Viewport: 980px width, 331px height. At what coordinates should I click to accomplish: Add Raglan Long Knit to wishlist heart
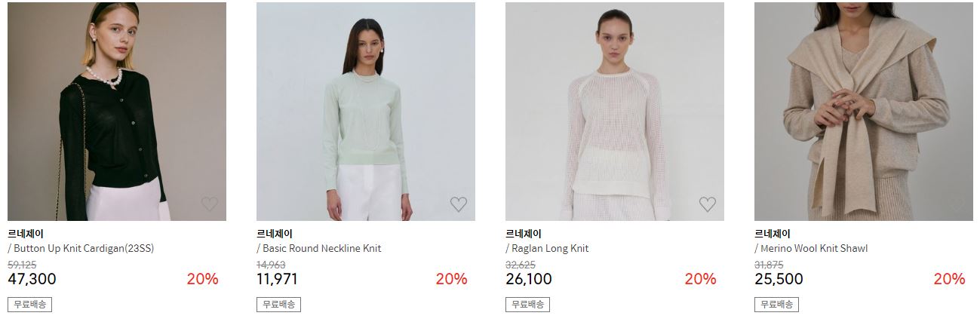[x=708, y=204]
